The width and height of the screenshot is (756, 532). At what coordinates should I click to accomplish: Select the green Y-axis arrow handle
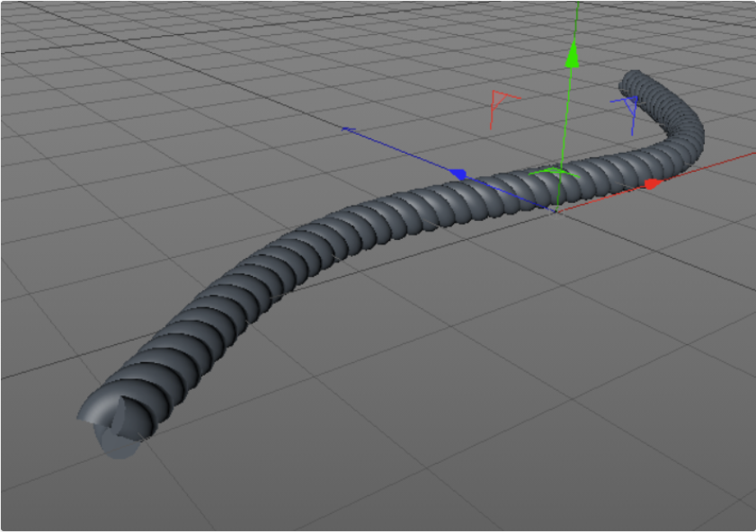[573, 54]
